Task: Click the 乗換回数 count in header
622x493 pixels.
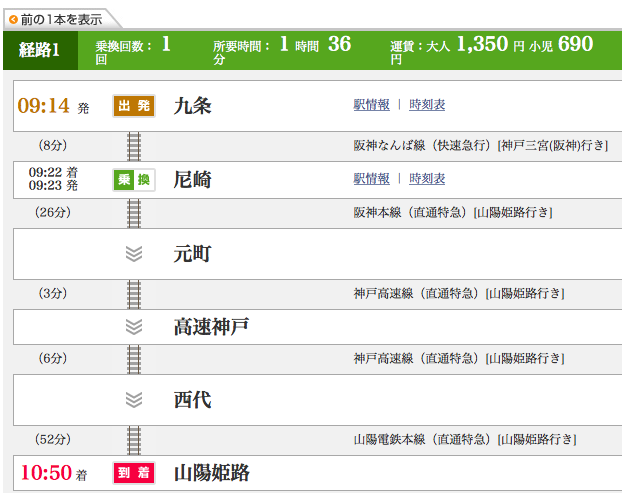Action: 133,50
